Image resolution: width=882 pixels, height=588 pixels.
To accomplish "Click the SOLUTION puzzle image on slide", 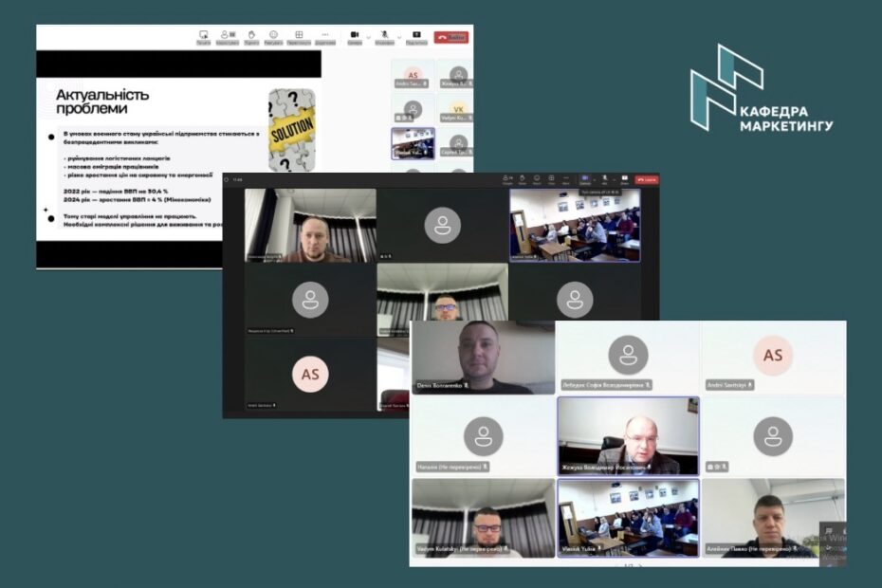I will point(291,129).
